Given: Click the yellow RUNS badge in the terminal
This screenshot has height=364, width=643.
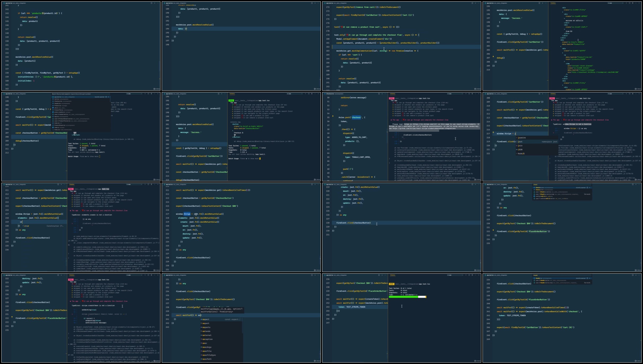Looking at the screenshot, I should [x=392, y=284].
